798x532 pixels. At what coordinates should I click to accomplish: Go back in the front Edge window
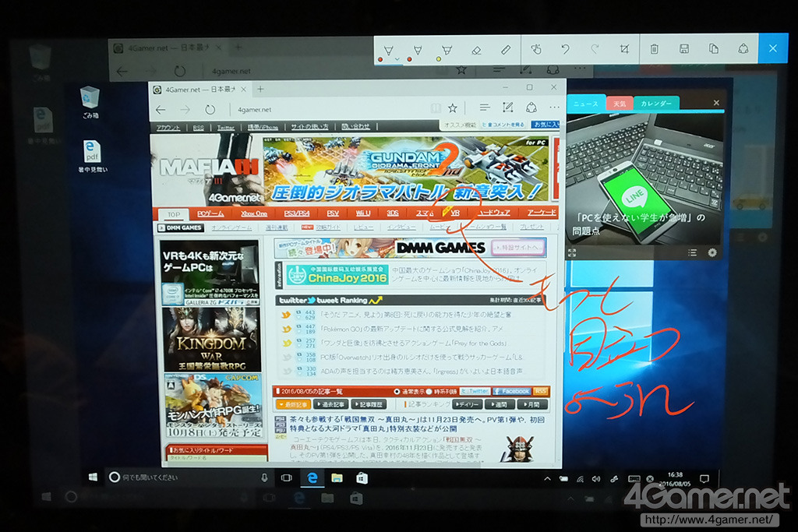pyautogui.click(x=161, y=109)
